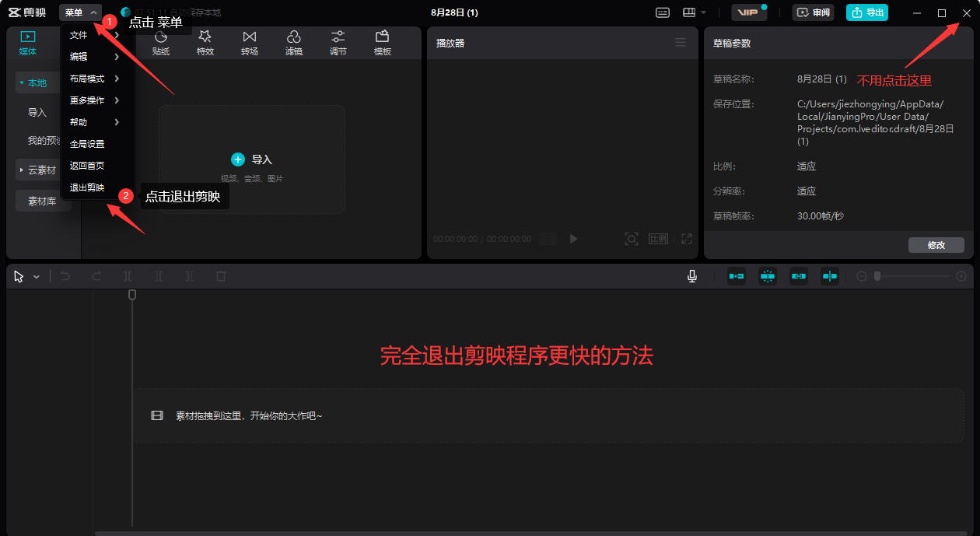Open the 模板 templates tab
Image resolution: width=980 pixels, height=536 pixels.
pos(383,43)
